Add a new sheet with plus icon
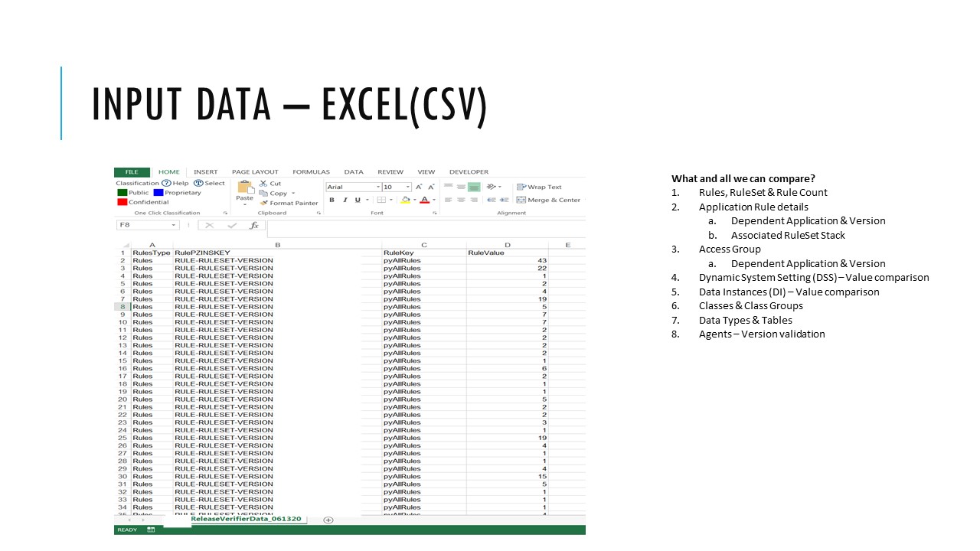 tap(328, 520)
